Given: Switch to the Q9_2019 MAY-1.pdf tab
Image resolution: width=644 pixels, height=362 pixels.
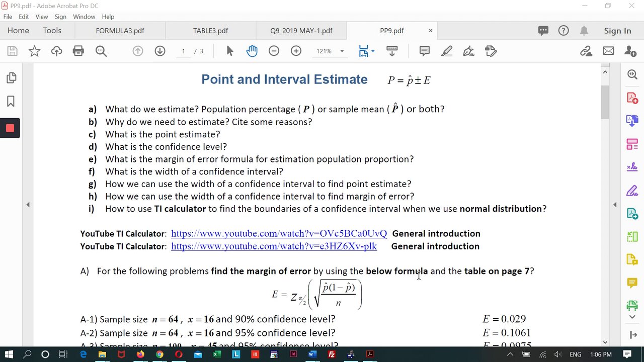Looking at the screenshot, I should pyautogui.click(x=301, y=31).
